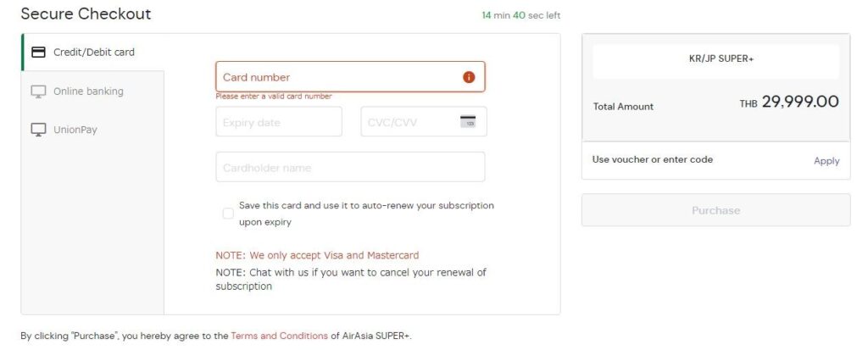Tick the Save this card checkbox
The height and width of the screenshot is (350, 868).
(x=228, y=214)
